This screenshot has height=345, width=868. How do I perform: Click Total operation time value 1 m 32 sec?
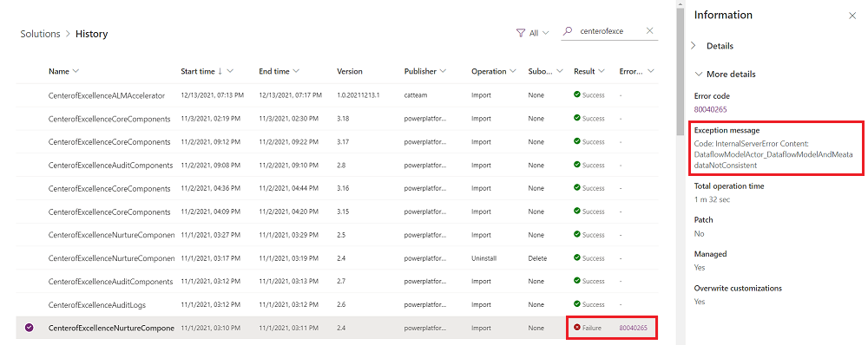713,199
